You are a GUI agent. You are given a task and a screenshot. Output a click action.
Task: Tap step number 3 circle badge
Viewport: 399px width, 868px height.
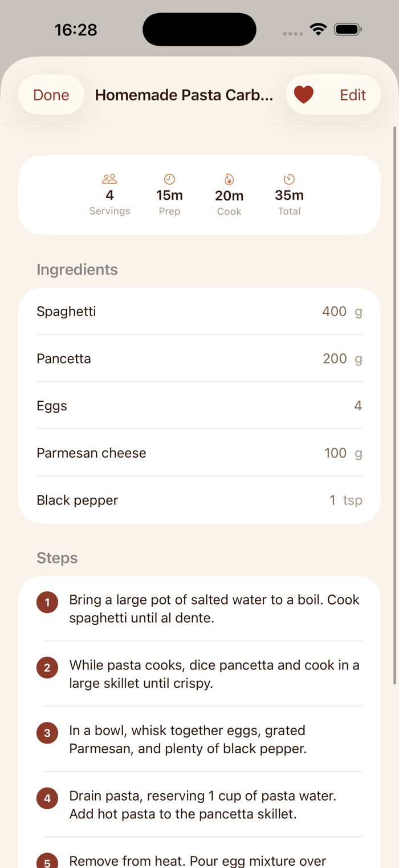click(47, 733)
